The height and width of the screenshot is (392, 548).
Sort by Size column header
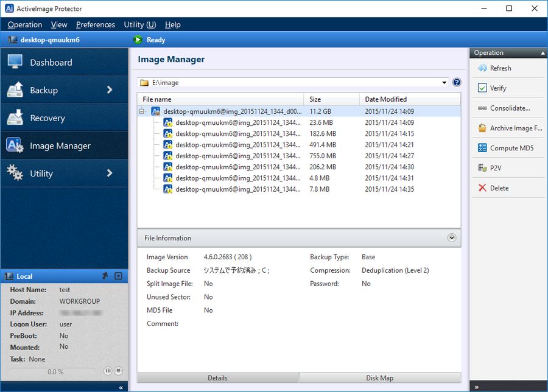coord(331,99)
